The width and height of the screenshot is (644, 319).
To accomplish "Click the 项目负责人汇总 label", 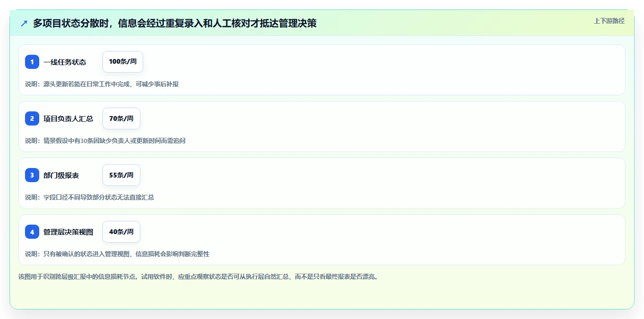I will tap(68, 118).
